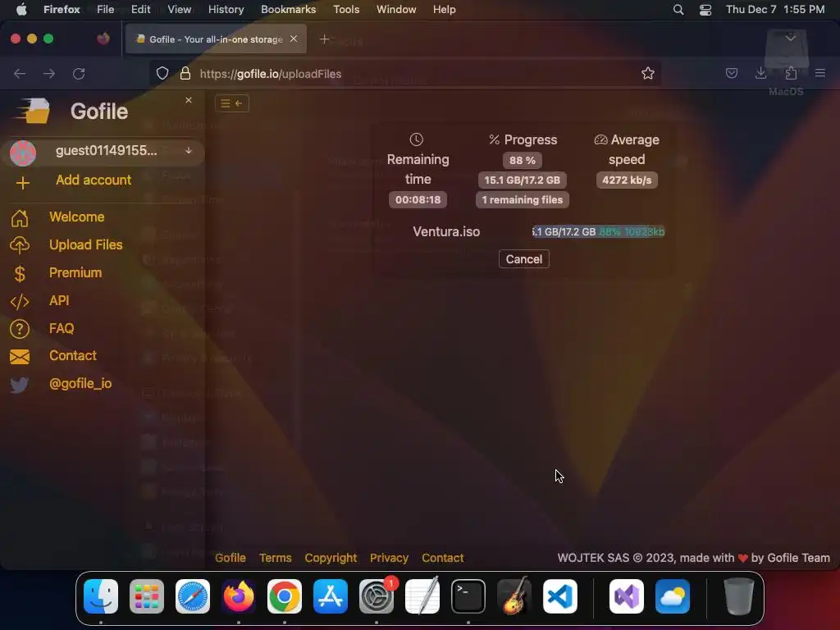Click the Welcome home icon

point(20,217)
